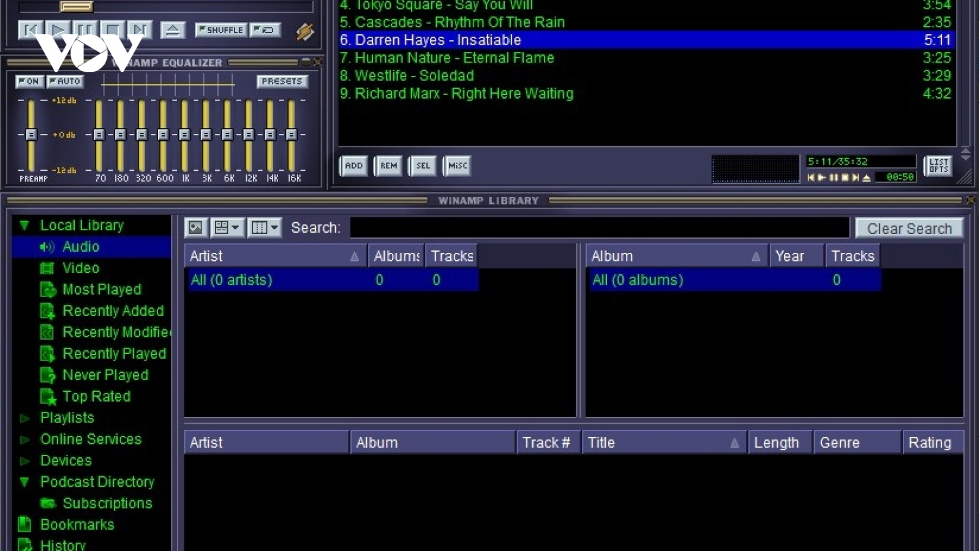
Task: Open the Bookmarks icon in library tree
Action: click(24, 525)
